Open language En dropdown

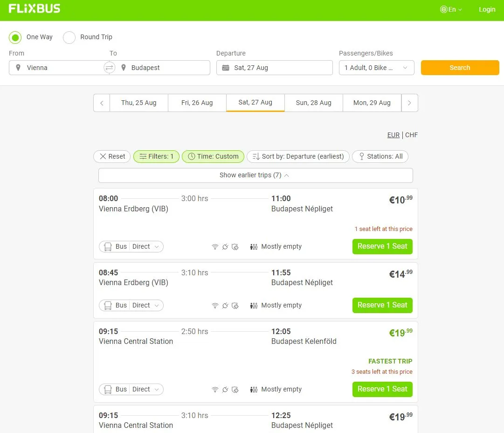pos(451,9)
